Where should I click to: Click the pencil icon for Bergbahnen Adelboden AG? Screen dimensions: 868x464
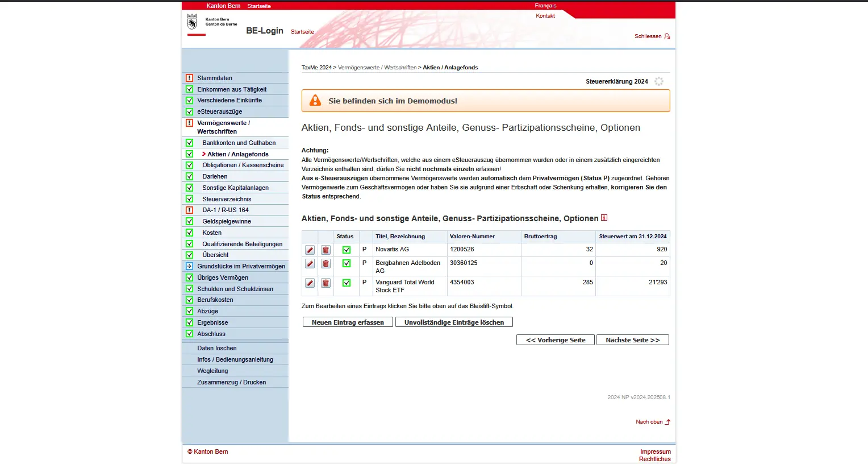tap(310, 264)
